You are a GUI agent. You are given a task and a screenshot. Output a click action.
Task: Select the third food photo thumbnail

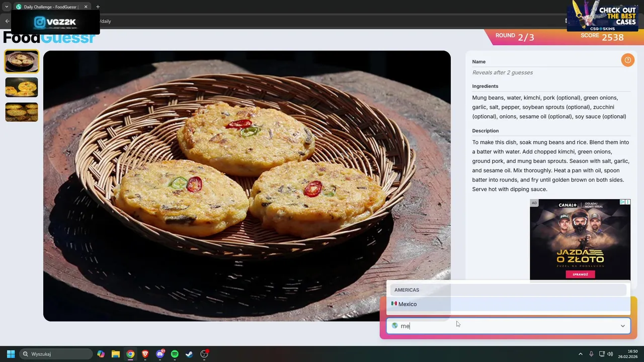pos(22,112)
